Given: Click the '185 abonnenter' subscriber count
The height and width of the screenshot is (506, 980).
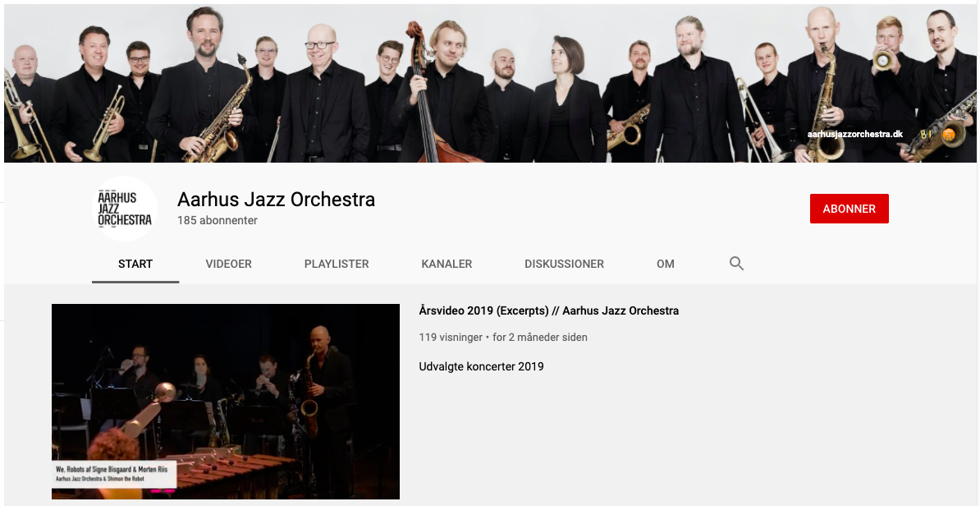Looking at the screenshot, I should click(218, 220).
